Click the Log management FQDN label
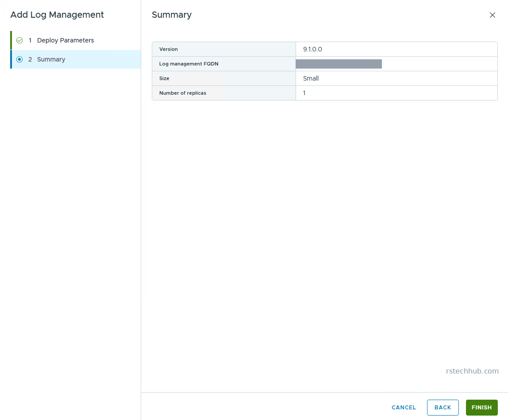The height and width of the screenshot is (420, 508). [189, 64]
